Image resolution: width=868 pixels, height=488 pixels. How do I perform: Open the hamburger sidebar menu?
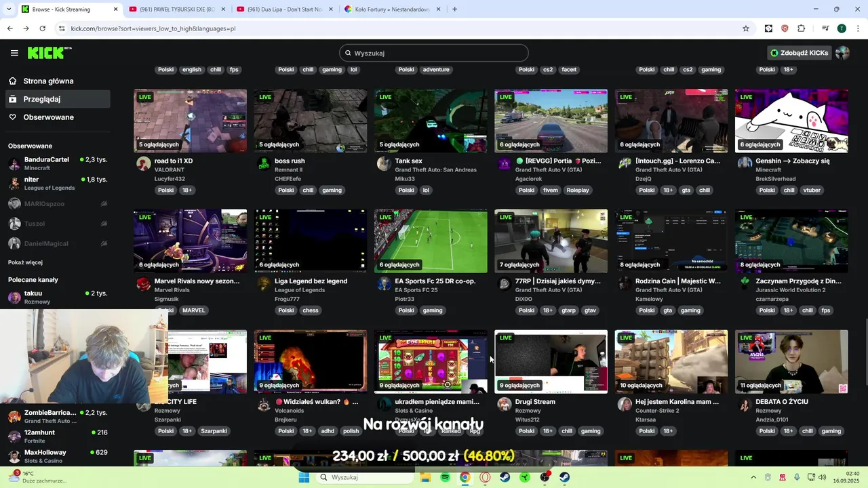click(14, 53)
